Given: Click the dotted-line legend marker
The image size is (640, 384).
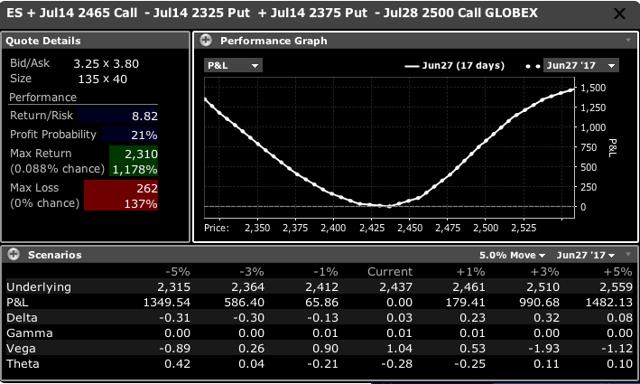Looking at the screenshot, I should pos(533,66).
